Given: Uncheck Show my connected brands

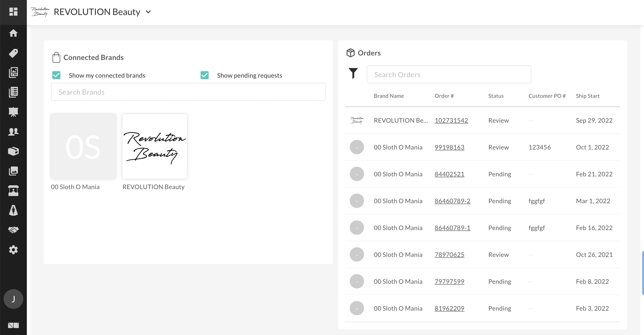Looking at the screenshot, I should [56, 75].
